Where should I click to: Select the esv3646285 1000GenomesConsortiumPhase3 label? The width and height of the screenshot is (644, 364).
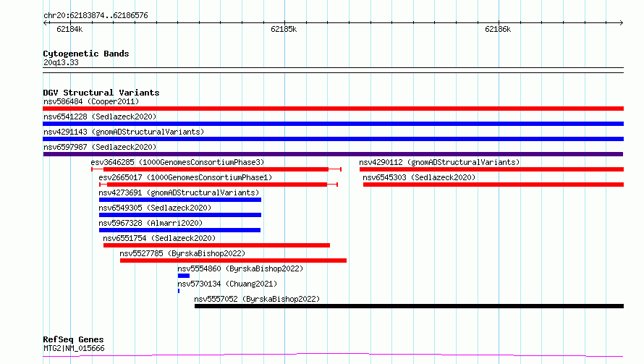[x=177, y=162]
